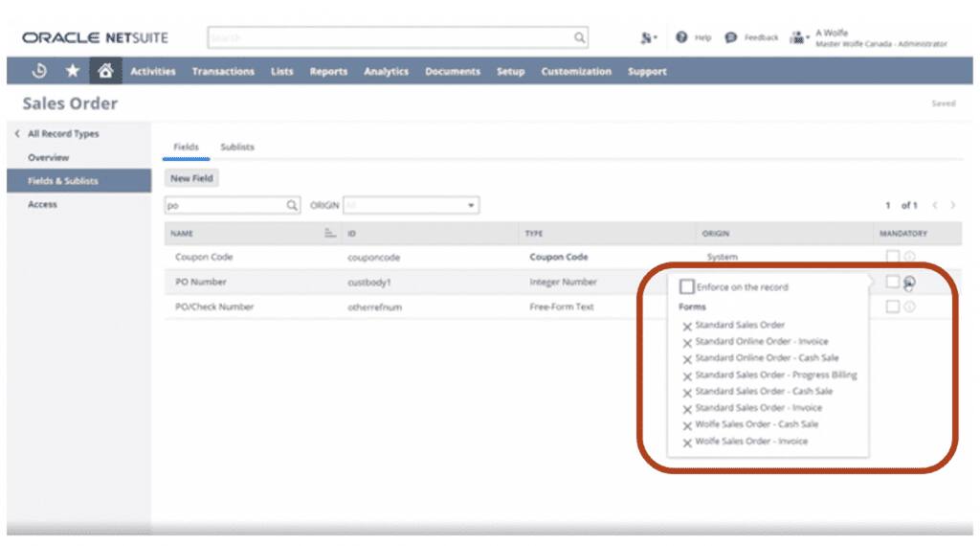Click the info icon in Coupon Code row
Image resolution: width=980 pixels, height=546 pixels.
coord(909,257)
